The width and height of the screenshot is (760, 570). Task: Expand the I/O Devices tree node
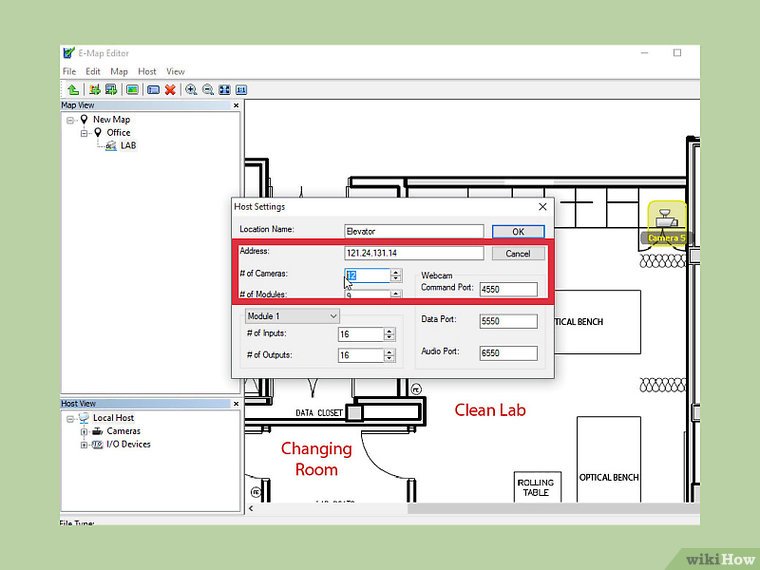[x=84, y=444]
